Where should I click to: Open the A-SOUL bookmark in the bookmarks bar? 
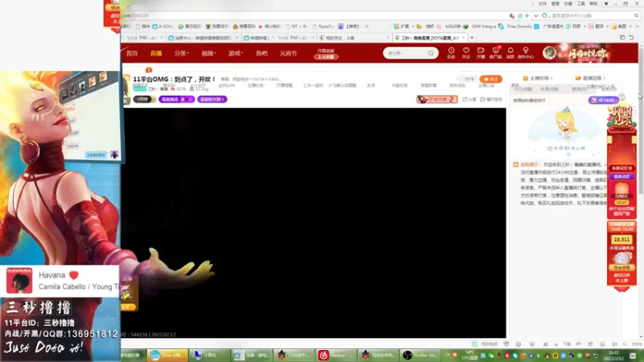(x=163, y=27)
